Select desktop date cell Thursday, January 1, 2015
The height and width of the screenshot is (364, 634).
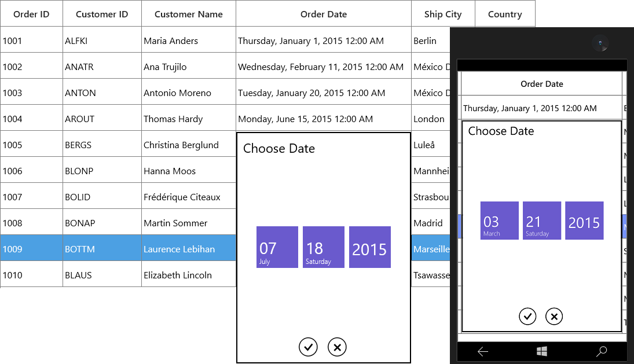324,40
